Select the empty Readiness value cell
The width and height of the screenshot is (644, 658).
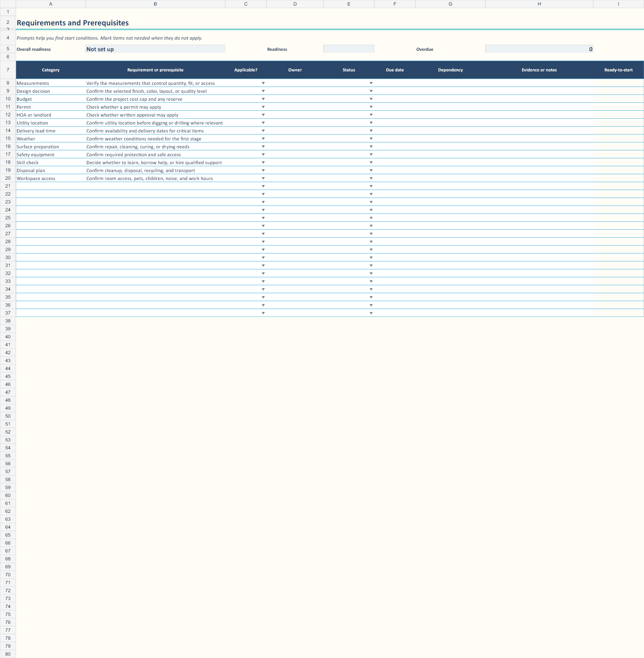click(x=349, y=49)
